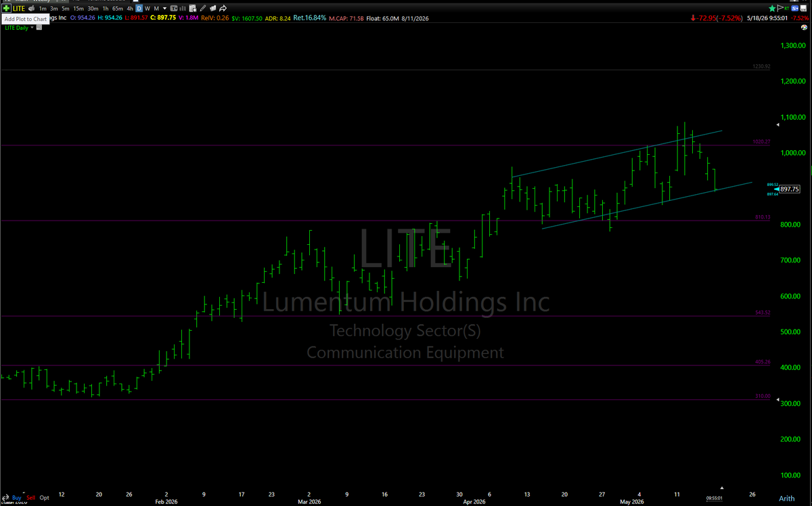The width and height of the screenshot is (812, 506).
Task: Click the icon right of the LITE symbol box
Action: (31, 9)
